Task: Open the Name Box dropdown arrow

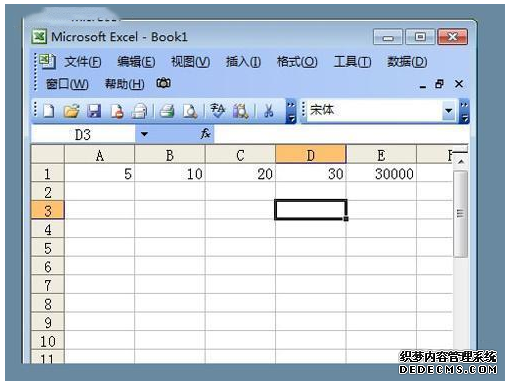Action: pyautogui.click(x=144, y=134)
